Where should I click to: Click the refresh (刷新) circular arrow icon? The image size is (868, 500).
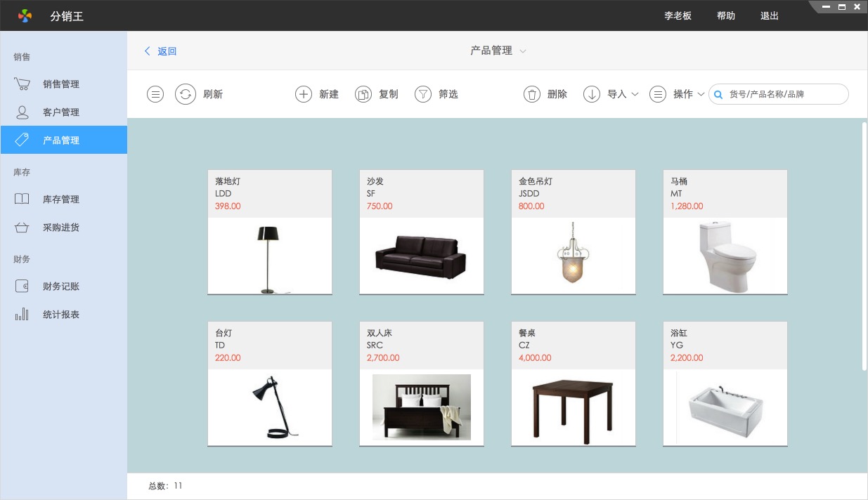click(x=185, y=94)
